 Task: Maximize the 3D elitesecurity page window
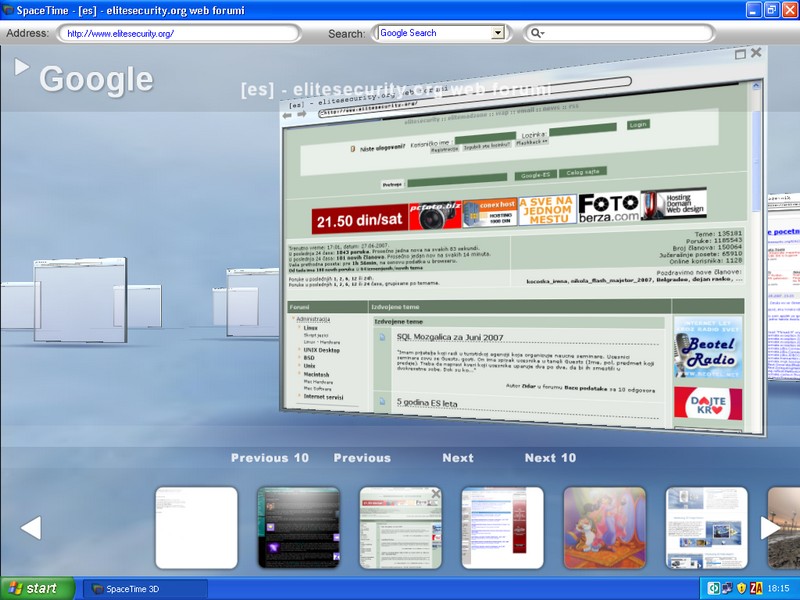click(740, 54)
